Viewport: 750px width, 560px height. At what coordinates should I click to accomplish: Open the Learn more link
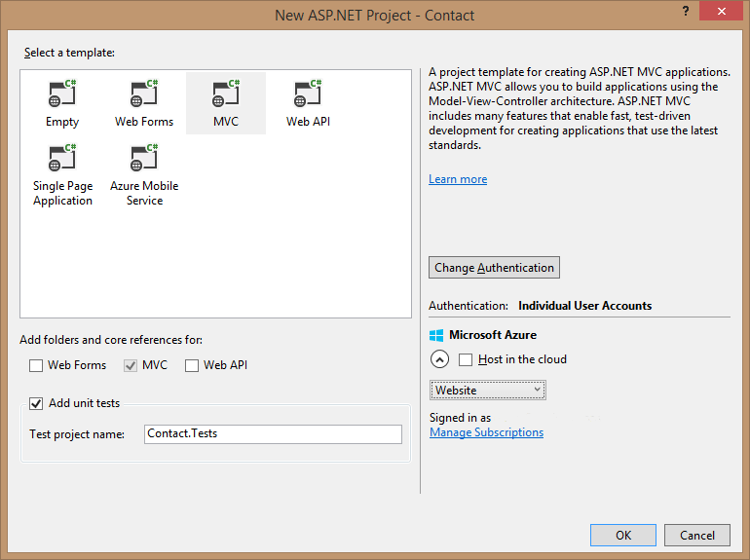coord(458,179)
